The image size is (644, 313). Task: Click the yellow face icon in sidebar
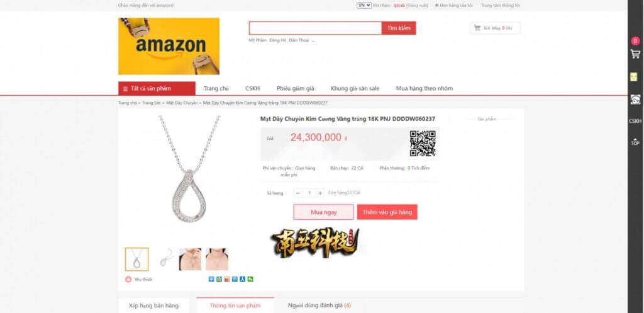click(633, 76)
